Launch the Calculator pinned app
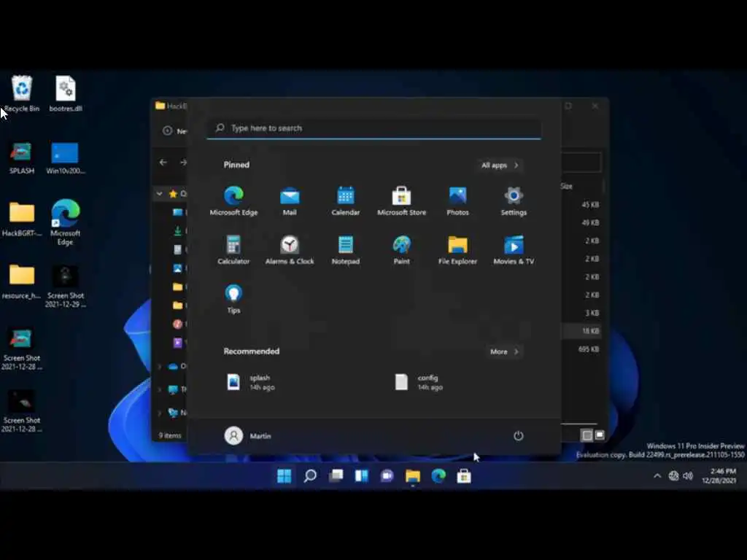Viewport: 747px width, 560px height. click(x=233, y=250)
